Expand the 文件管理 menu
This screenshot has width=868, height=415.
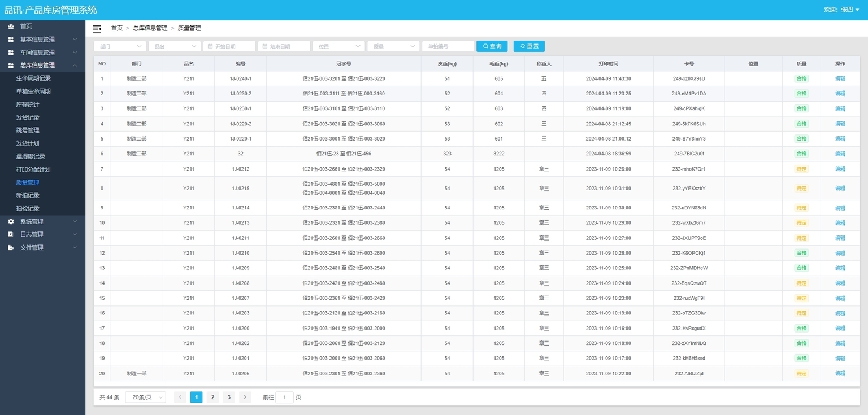pos(42,247)
